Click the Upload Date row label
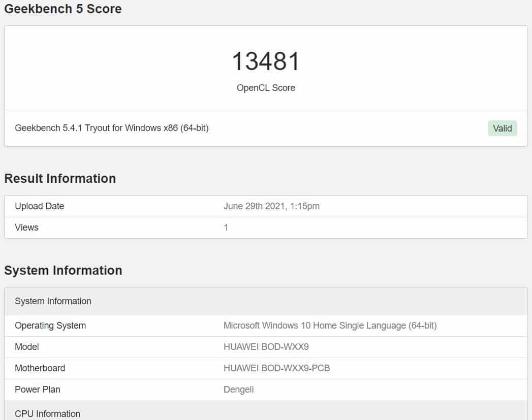532x420 pixels. [40, 206]
